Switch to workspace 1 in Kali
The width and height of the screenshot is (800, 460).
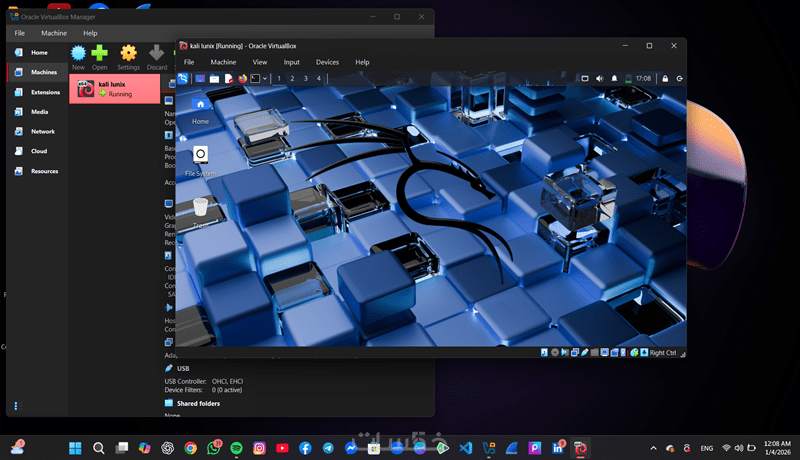click(279, 79)
